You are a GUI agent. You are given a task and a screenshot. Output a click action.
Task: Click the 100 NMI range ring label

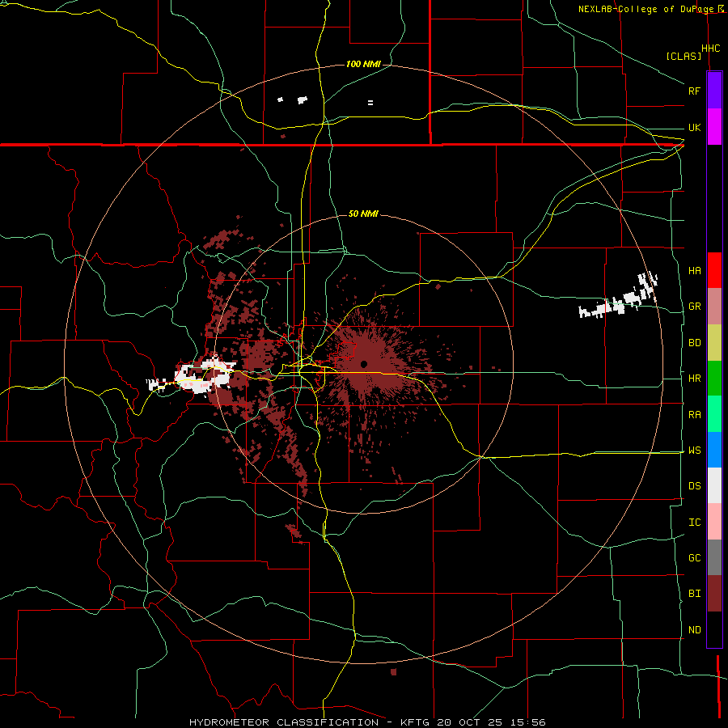tap(363, 64)
